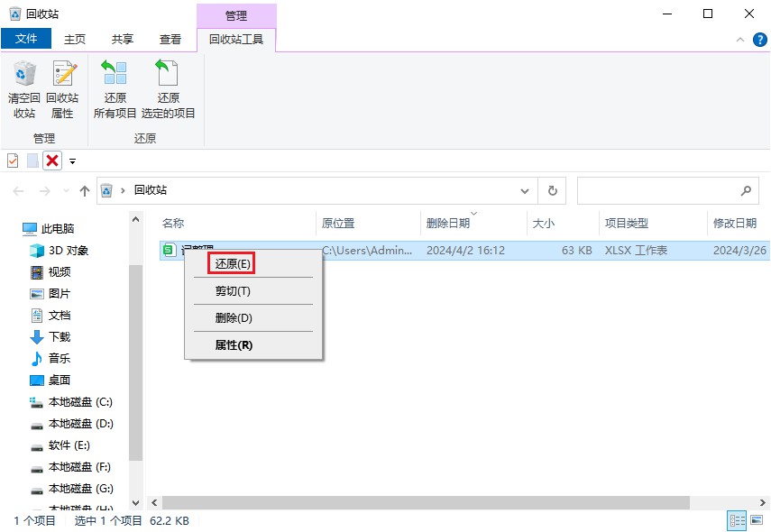771x532 pixels.
Task: Expand the address bar history dropdown
Action: click(525, 191)
